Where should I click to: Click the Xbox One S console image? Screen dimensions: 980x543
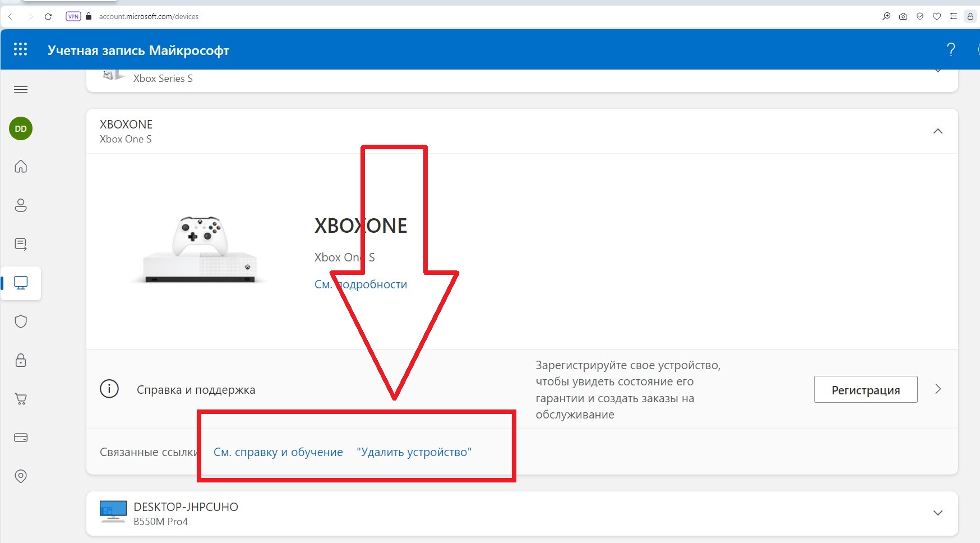(200, 250)
